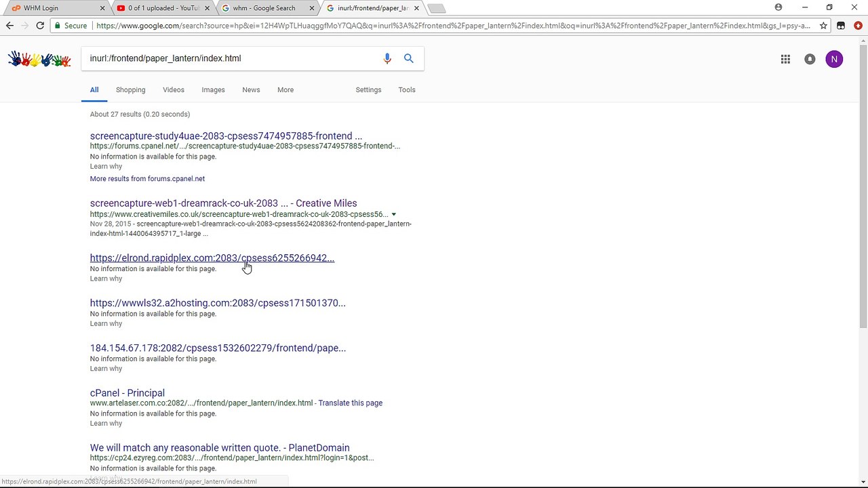This screenshot has width=868, height=488.
Task: Click the cp24.ezyreg.com:2083 green URL
Action: coord(232,458)
